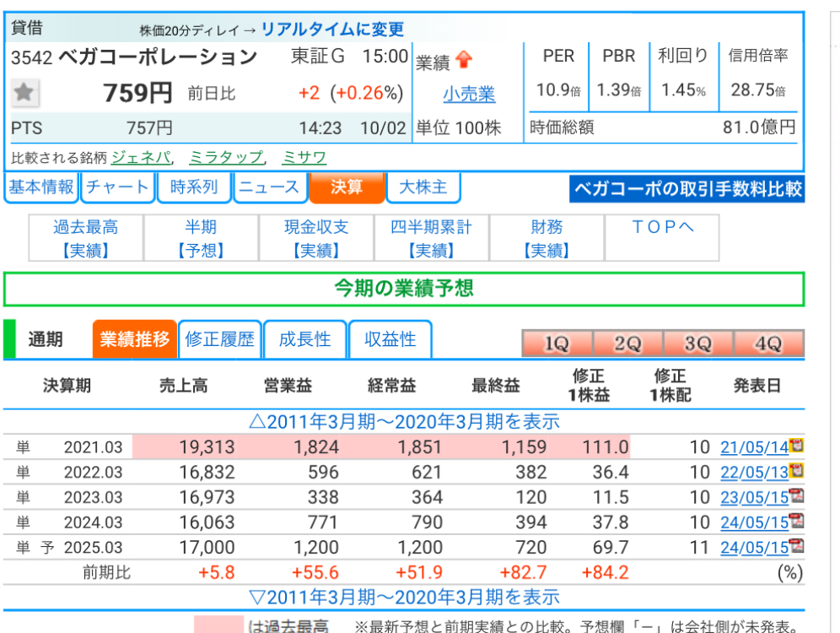
Task: Click the 3542 ベガコーポレーション title
Action: point(134,57)
